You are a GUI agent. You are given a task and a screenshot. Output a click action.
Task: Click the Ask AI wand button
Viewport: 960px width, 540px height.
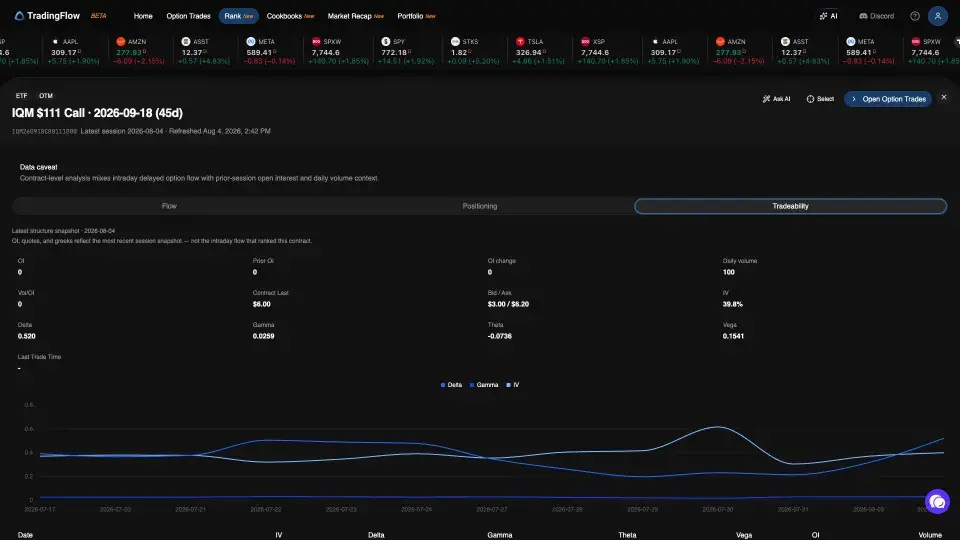(776, 99)
